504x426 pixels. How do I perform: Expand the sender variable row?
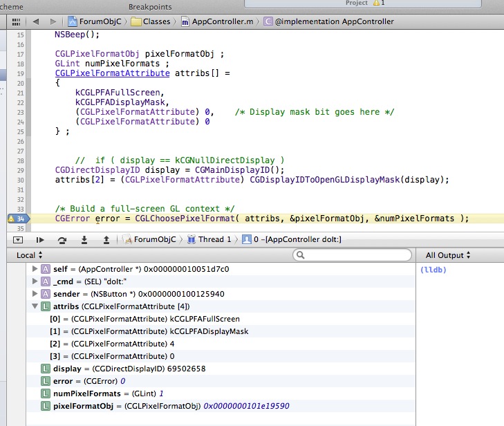[35, 293]
